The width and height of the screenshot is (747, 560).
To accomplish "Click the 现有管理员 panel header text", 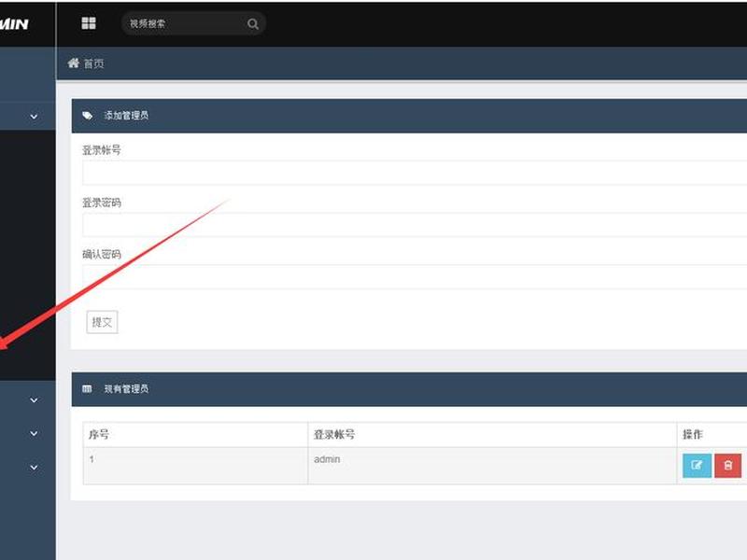I will [x=126, y=389].
